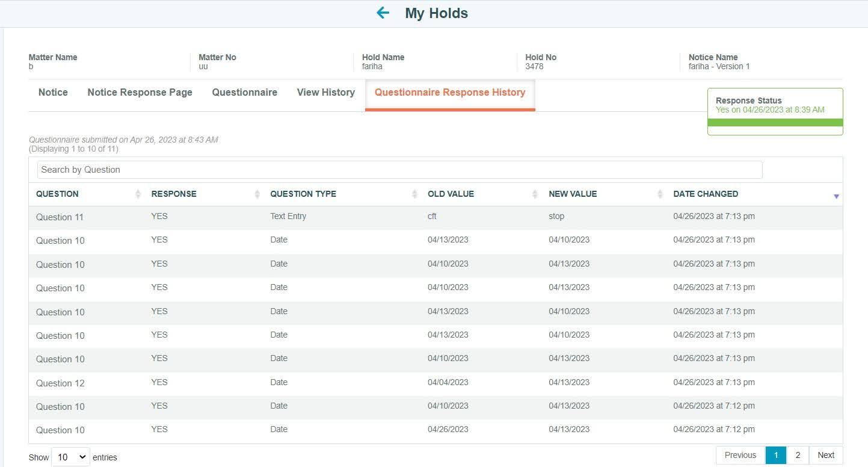Click the RESPONSE column header
Screen dimensions: 868x467
click(x=174, y=194)
